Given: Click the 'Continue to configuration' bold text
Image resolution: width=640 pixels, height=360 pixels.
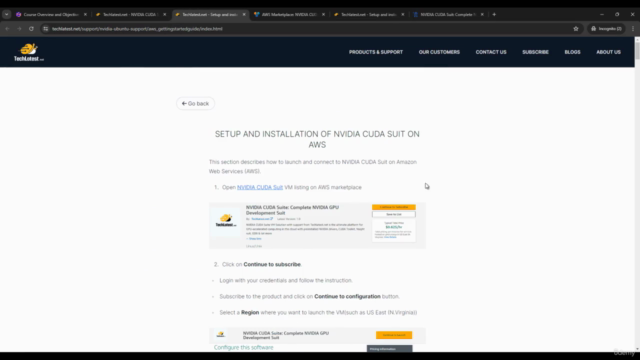Looking at the screenshot, I should [x=347, y=296].
